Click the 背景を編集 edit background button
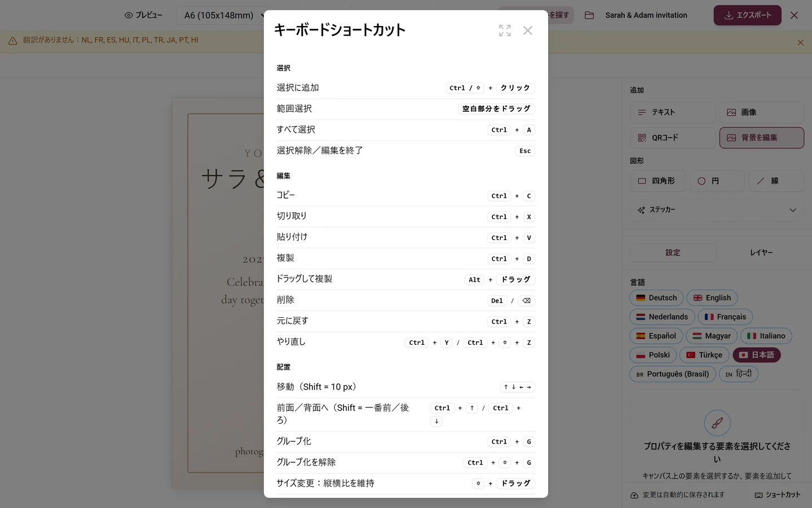Screen dimensions: 812x508 click(761, 138)
